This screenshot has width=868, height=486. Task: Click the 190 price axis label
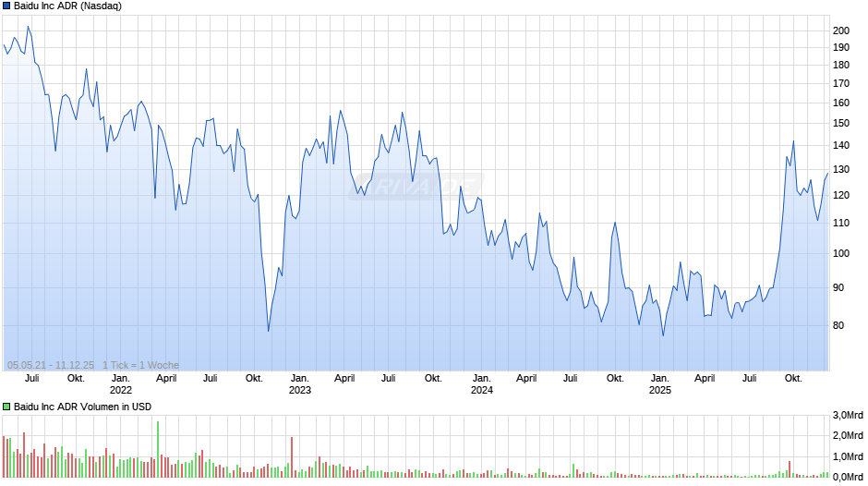click(x=841, y=48)
